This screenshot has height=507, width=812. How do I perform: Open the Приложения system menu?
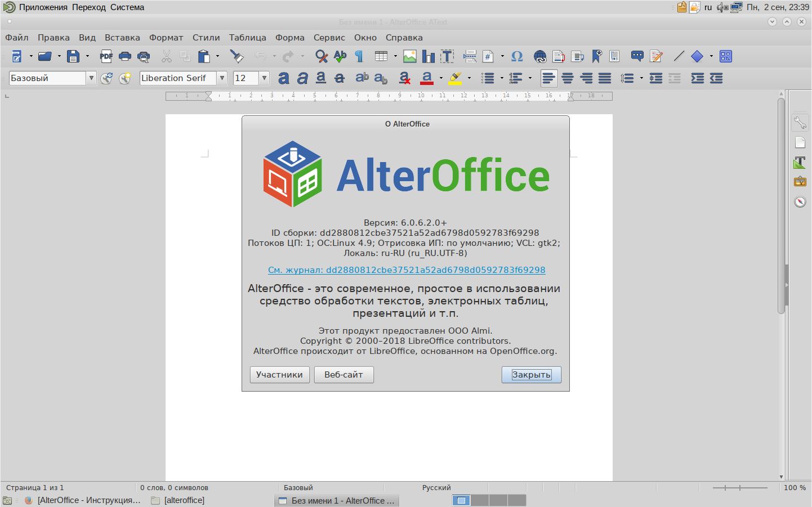pyautogui.click(x=43, y=7)
